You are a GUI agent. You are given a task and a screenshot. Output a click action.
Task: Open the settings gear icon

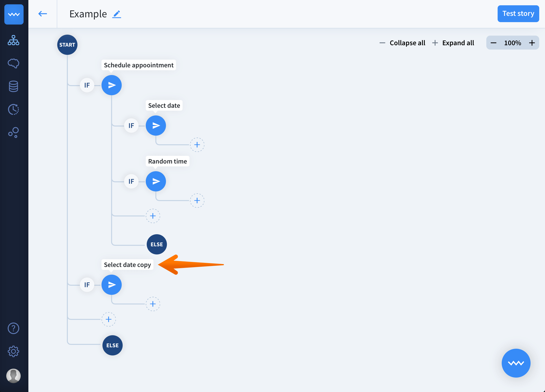click(x=13, y=351)
